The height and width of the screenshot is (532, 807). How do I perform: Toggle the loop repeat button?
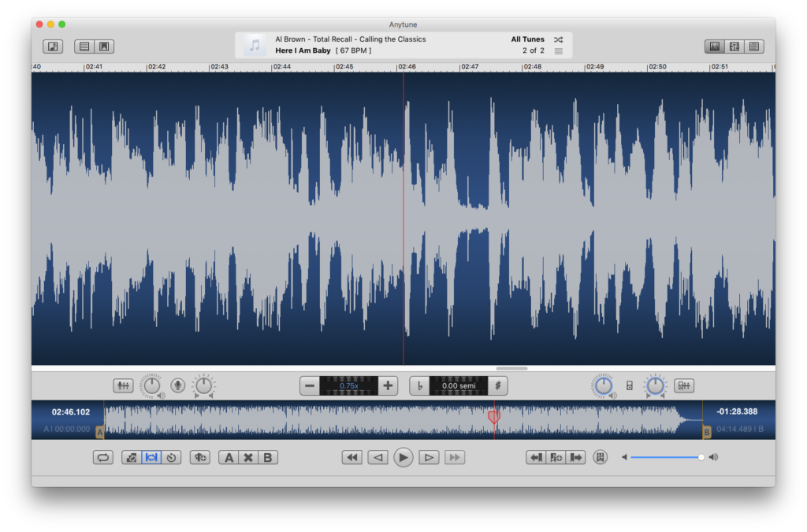103,457
